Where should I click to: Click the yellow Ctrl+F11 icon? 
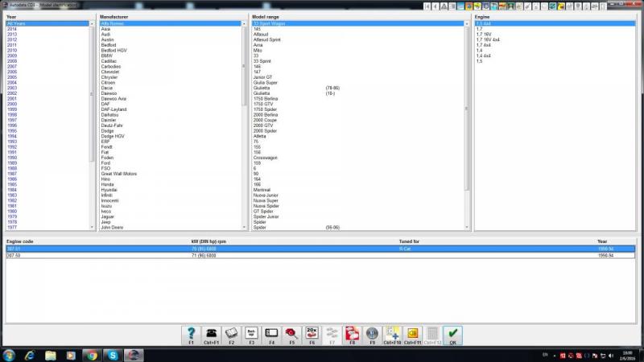[412, 335]
